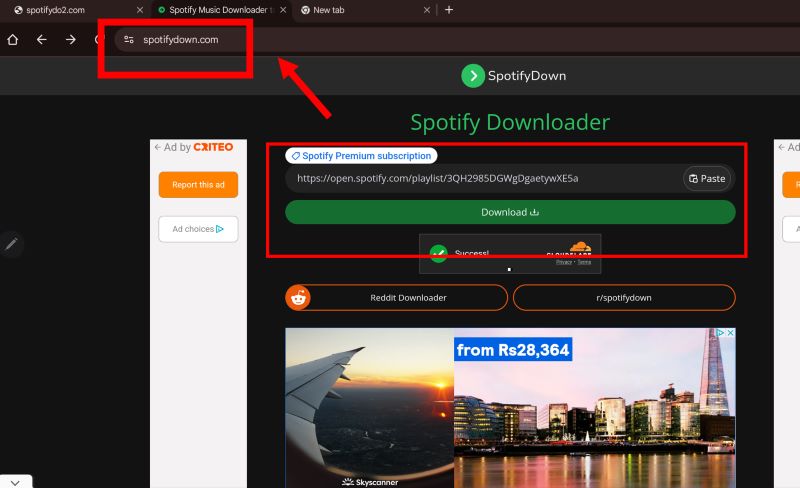Click the back arrow beside Ad by Criteo
The image size is (800, 488).
[158, 147]
